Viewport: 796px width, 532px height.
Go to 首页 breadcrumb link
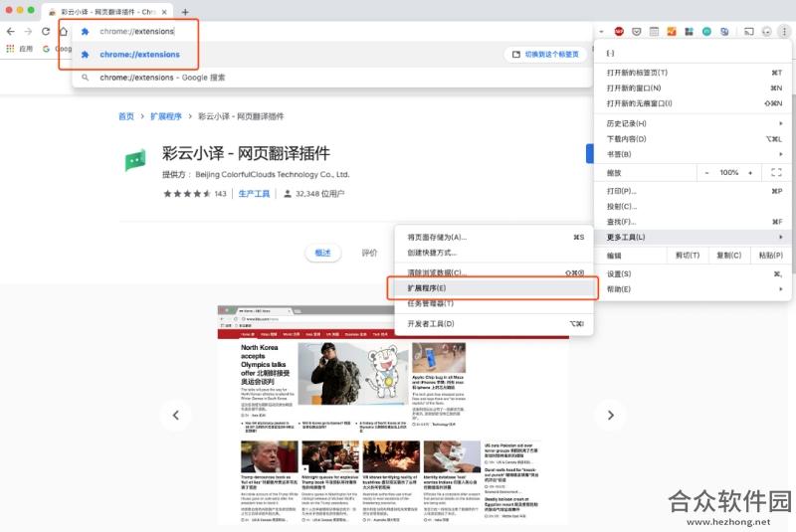(126, 116)
